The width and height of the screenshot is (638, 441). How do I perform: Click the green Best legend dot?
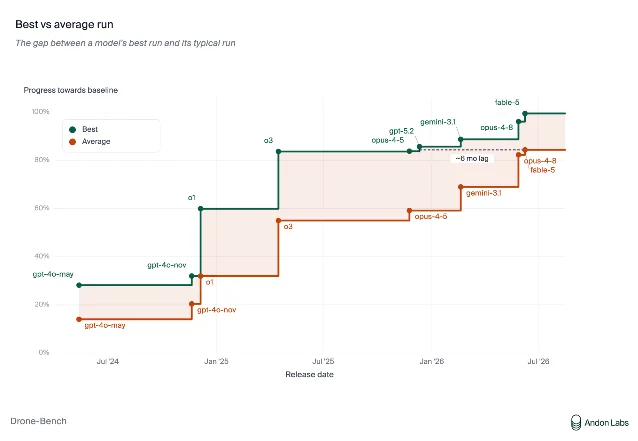tap(72, 129)
